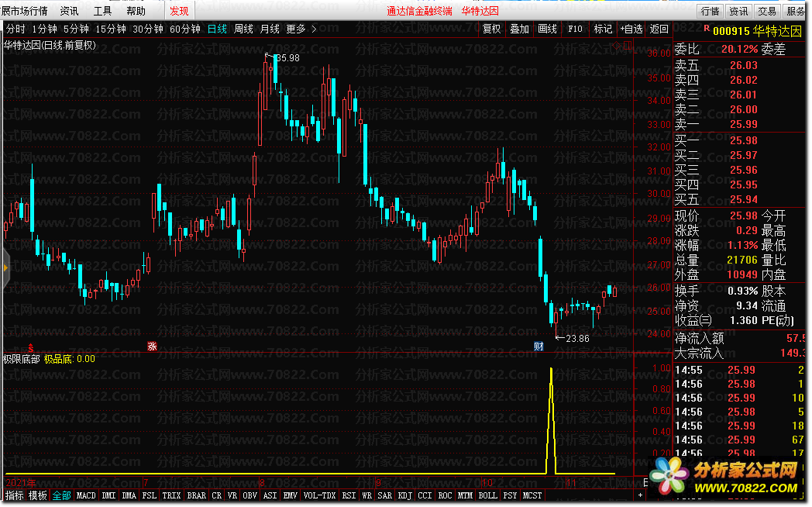The width and height of the screenshot is (812, 507).
Task: Select the BOLL indicator
Action: (x=488, y=495)
